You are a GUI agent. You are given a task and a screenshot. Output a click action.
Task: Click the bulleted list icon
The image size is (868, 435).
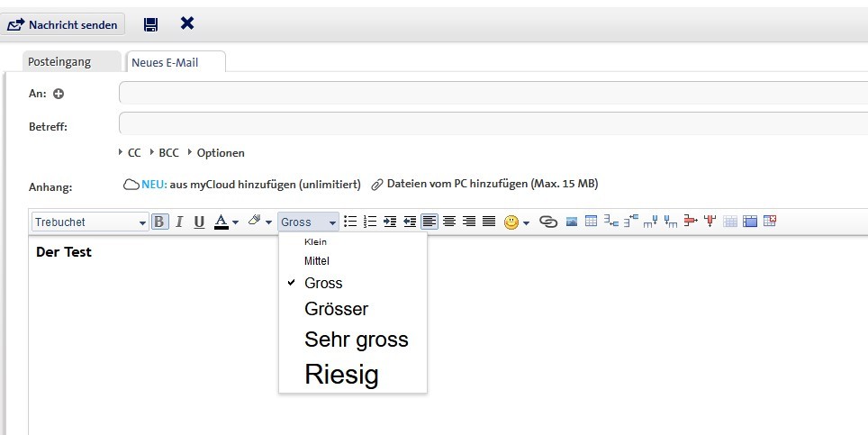click(x=350, y=222)
